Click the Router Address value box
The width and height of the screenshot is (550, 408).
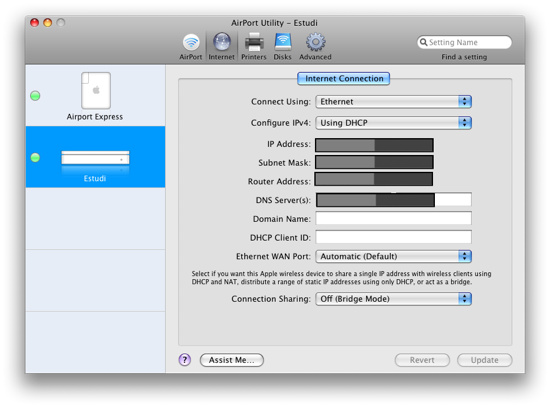click(374, 179)
